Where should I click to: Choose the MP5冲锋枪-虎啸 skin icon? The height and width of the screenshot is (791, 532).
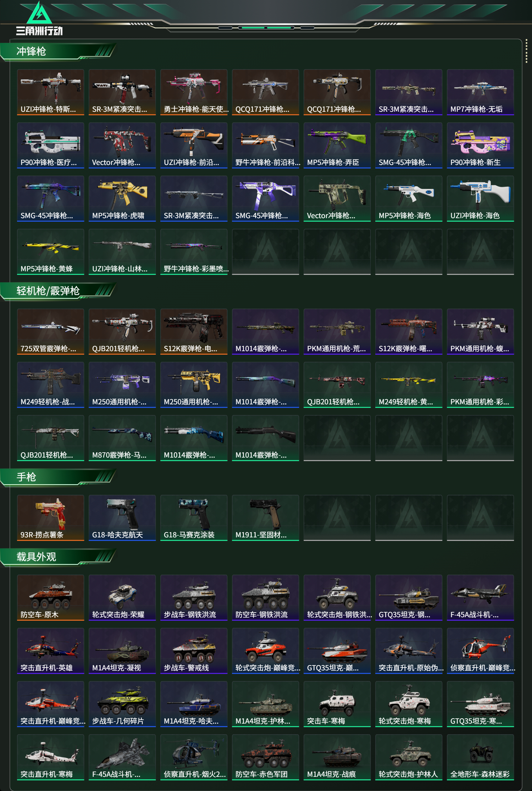122,199
